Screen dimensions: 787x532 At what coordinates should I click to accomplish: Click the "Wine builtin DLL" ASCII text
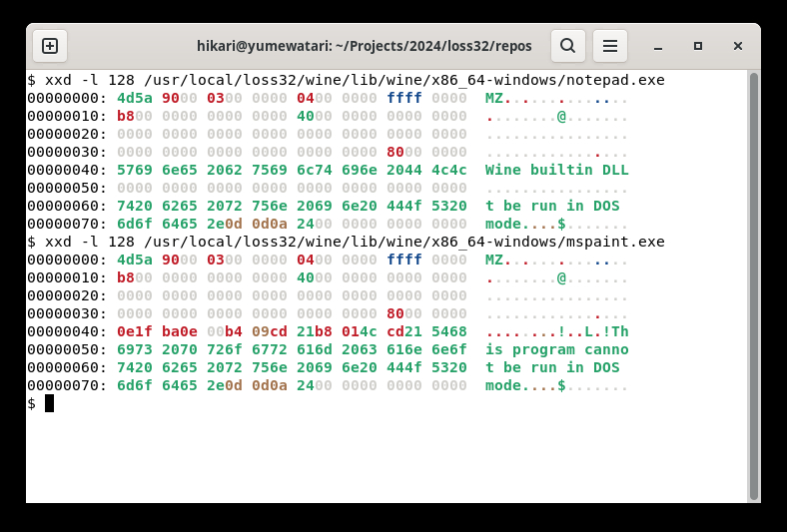(556, 170)
